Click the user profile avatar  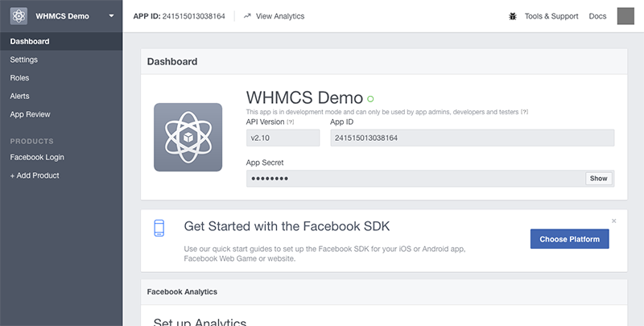tap(625, 16)
